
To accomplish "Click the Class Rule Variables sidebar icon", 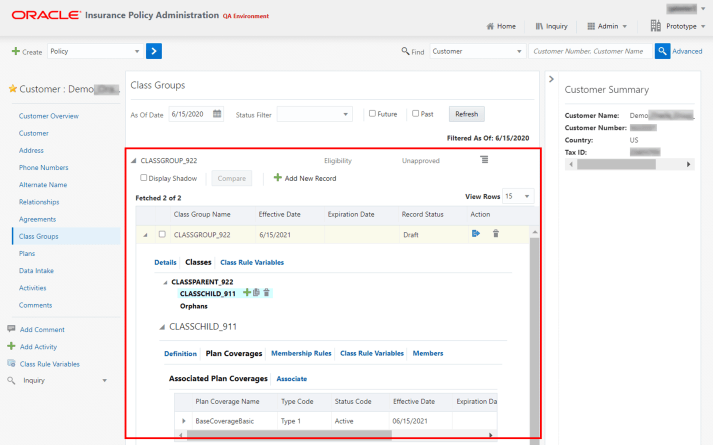I will tap(11, 363).
